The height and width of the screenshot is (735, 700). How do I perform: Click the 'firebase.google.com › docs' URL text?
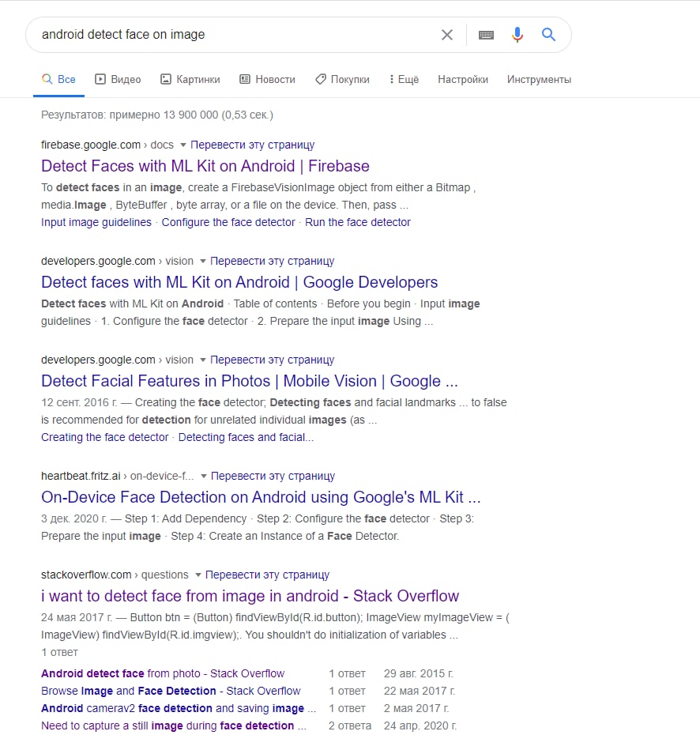[107, 145]
